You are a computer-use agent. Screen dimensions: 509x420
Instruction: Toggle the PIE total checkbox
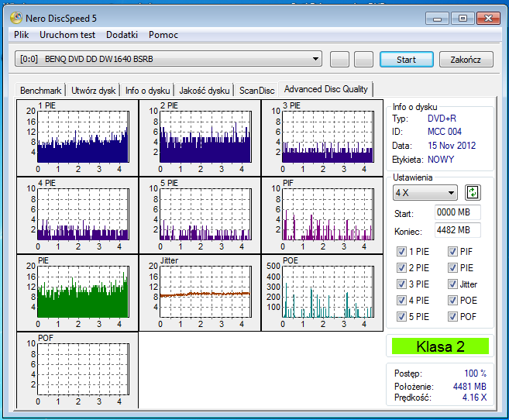click(453, 268)
